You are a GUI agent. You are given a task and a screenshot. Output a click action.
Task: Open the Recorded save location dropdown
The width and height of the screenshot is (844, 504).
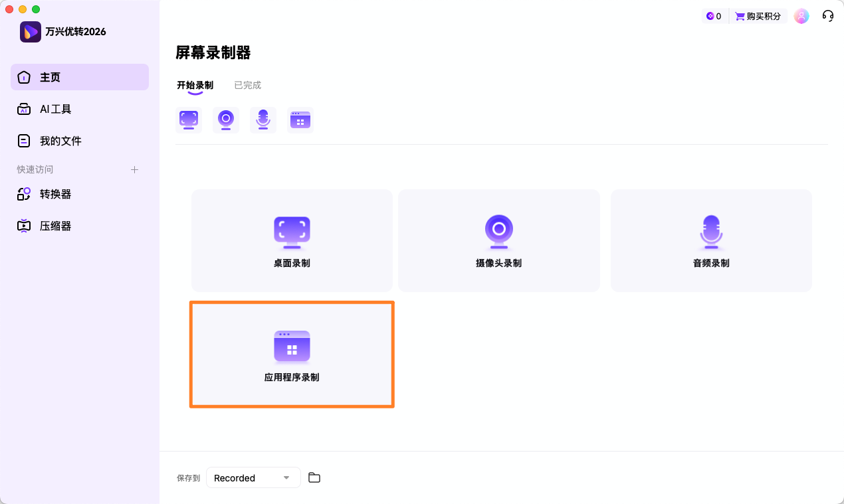point(253,477)
